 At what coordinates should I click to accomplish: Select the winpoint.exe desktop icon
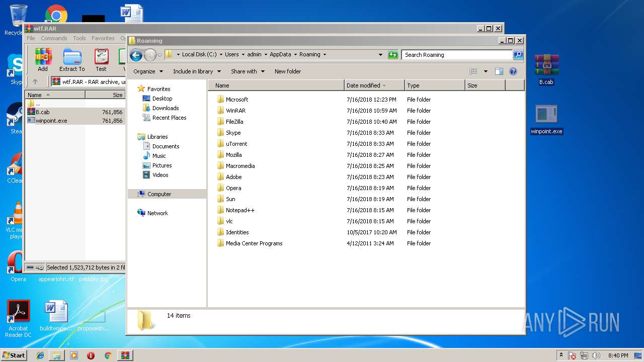click(546, 120)
